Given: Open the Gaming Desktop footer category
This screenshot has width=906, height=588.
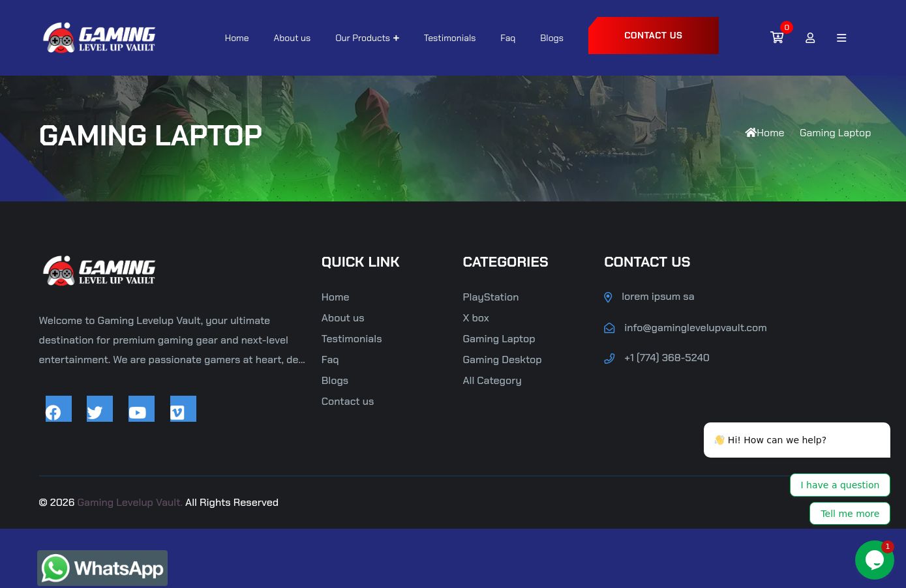Looking at the screenshot, I should coord(502,360).
